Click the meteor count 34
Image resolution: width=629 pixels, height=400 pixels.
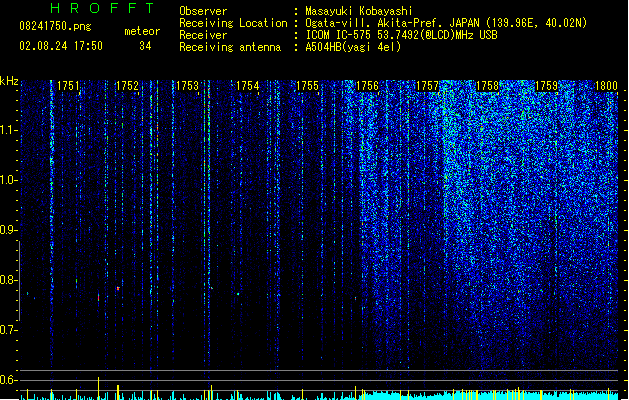click(145, 46)
